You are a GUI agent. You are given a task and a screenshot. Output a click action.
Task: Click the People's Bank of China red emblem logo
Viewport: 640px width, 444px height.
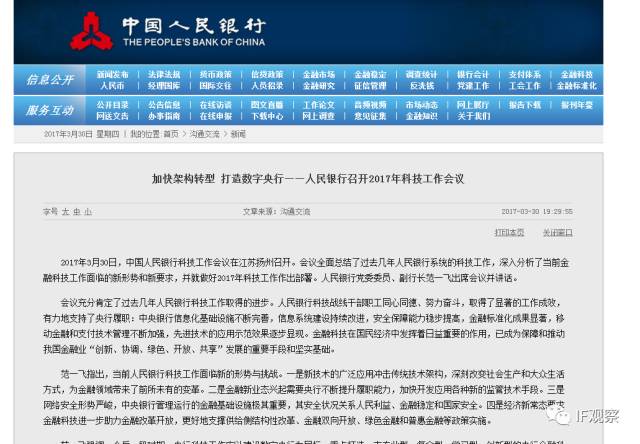coord(91,31)
